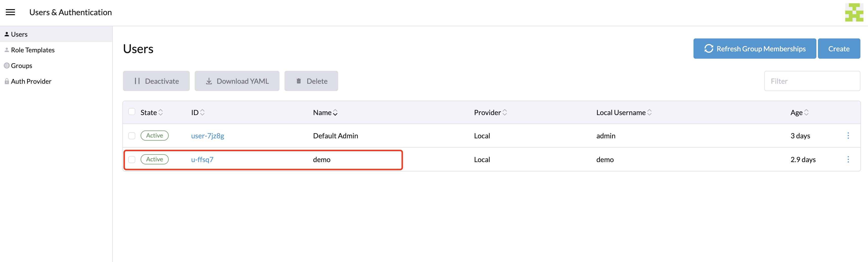Select the Groups globe icon
Image resolution: width=868 pixels, height=262 pixels.
coord(7,65)
